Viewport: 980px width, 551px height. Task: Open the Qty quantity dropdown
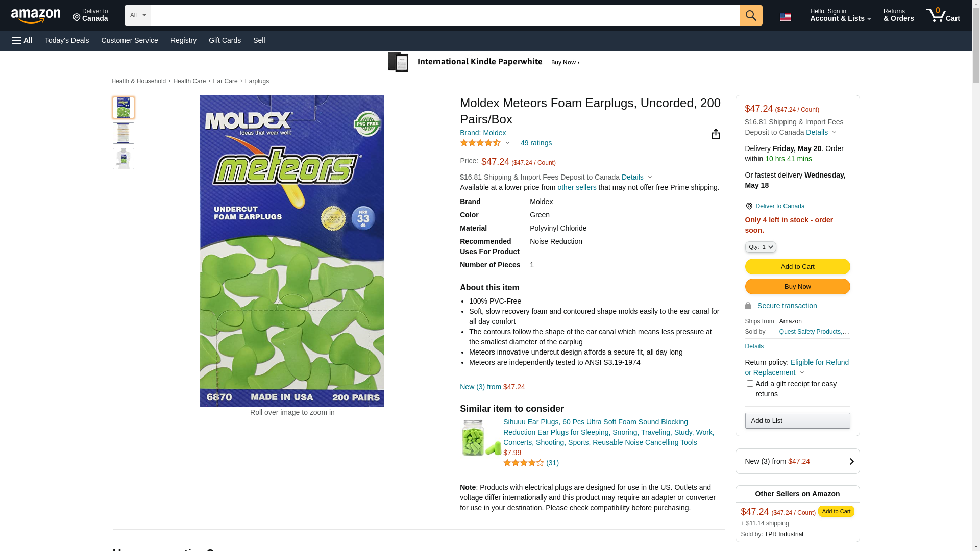[x=760, y=247]
